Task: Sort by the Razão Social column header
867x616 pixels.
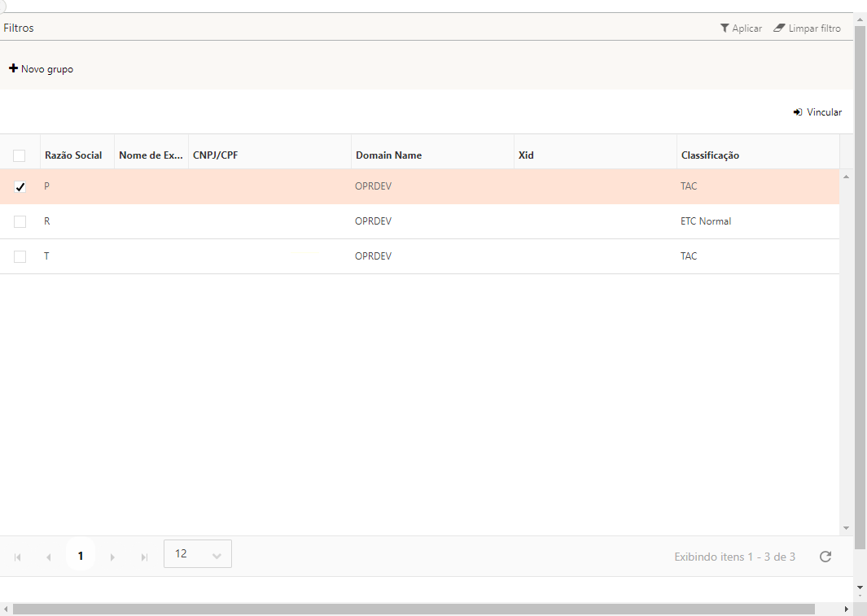Action: coord(73,155)
